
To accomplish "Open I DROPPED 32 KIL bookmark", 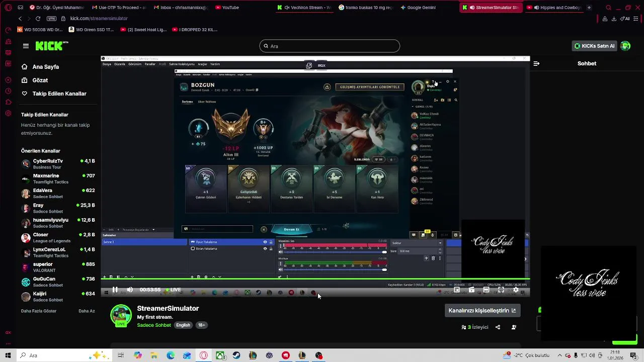I will 195,30.
